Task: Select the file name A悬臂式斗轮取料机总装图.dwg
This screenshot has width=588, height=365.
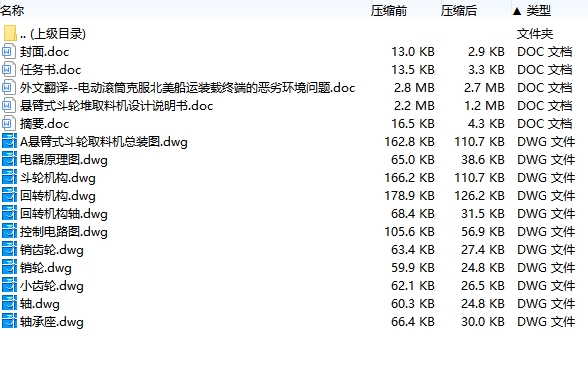Action: coord(104,142)
